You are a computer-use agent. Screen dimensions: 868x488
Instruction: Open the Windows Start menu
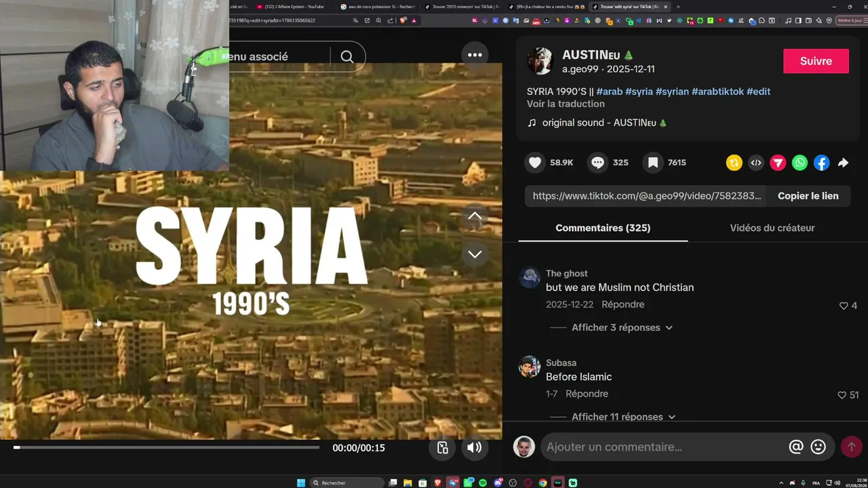tap(301, 483)
